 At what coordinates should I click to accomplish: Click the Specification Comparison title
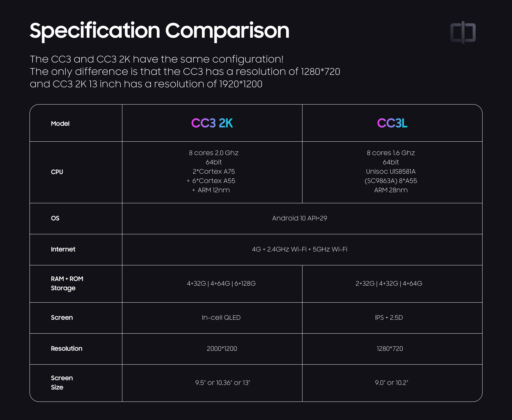[159, 31]
